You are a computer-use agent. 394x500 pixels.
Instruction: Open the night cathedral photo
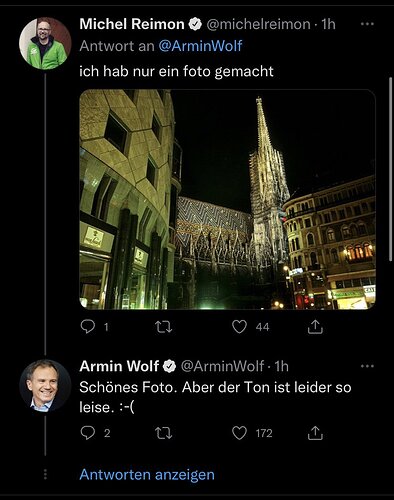click(x=228, y=199)
